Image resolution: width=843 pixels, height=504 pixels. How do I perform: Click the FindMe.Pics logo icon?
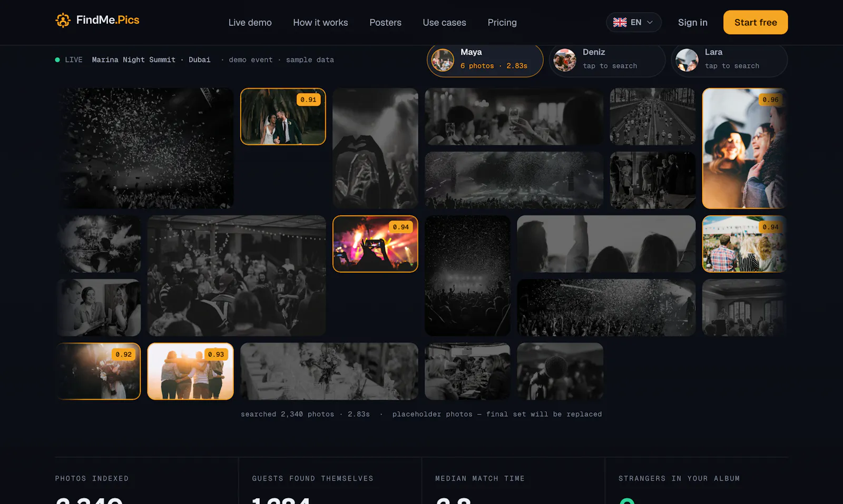[x=63, y=21]
